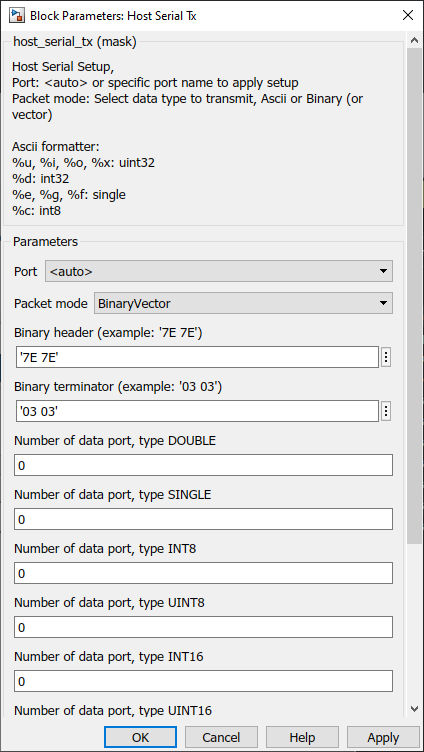The image size is (424, 752).
Task: Click the 'Binary header (example: '7E 7E')' label
Action: tap(108, 333)
